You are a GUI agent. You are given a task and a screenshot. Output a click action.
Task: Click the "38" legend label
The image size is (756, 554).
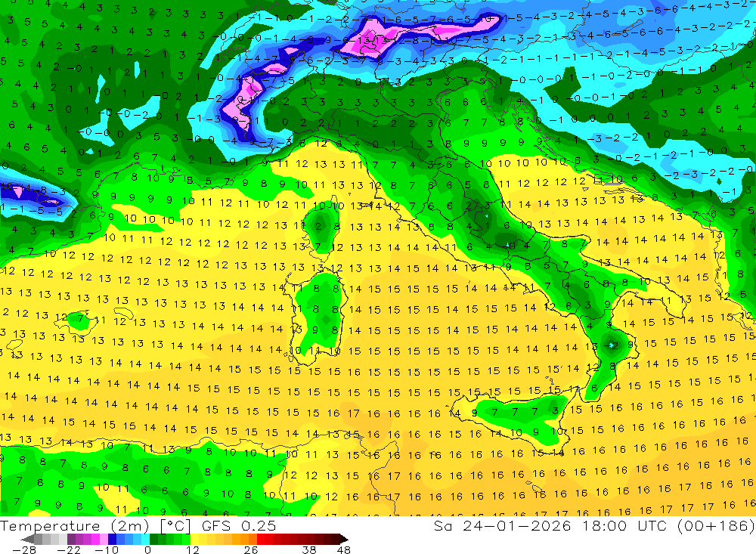click(x=309, y=549)
